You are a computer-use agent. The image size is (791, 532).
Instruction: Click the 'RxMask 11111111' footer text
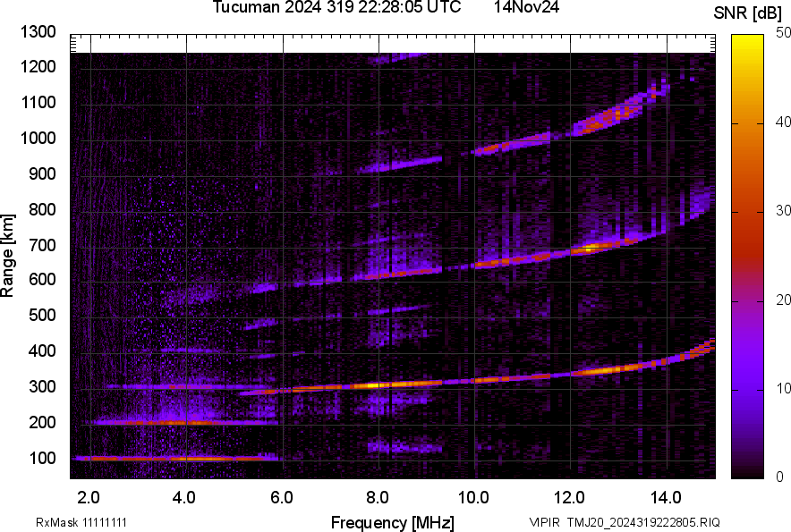[x=81, y=522]
